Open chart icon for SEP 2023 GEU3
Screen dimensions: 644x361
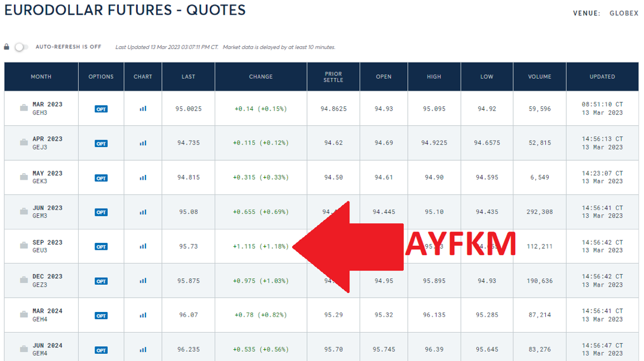[143, 246]
